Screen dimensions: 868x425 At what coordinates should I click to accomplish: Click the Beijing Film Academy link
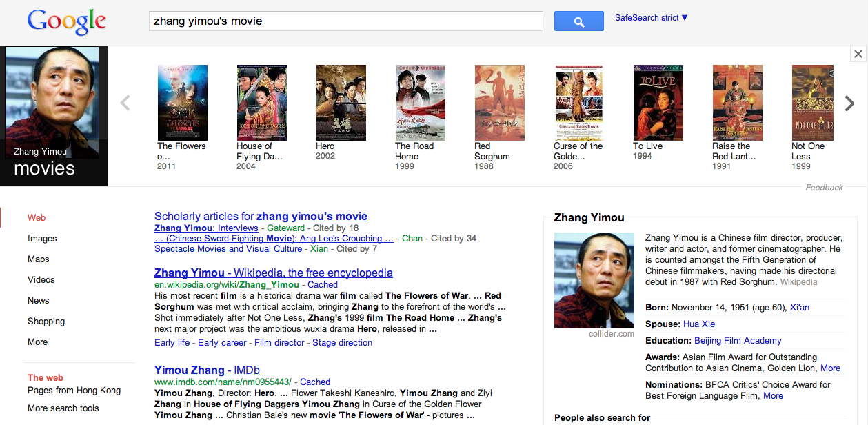[x=738, y=340]
